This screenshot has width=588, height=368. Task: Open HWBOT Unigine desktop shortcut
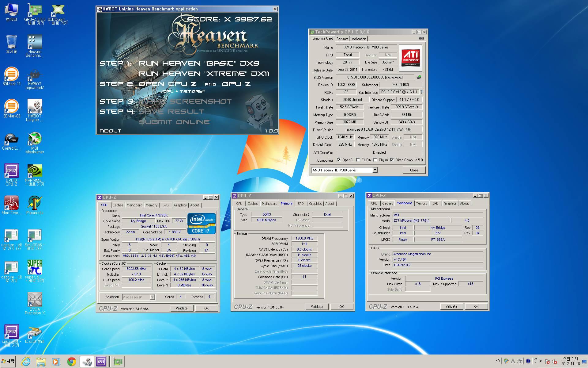click(35, 110)
